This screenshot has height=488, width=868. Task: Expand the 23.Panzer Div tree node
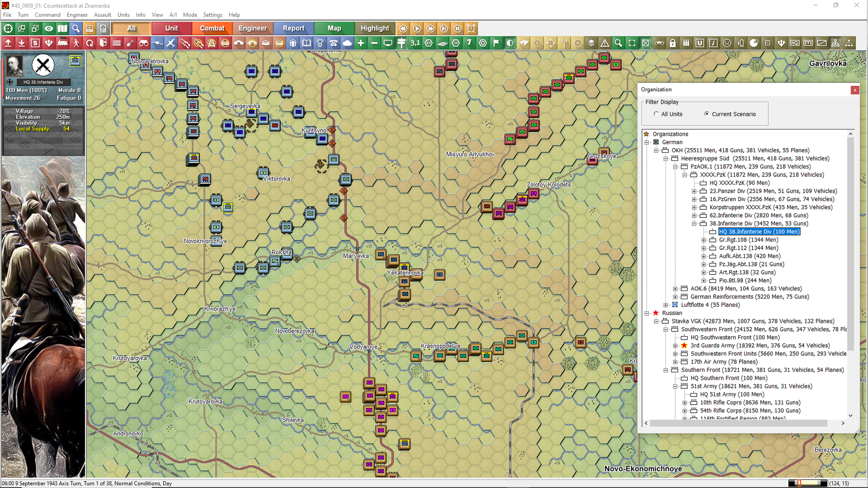[x=694, y=191]
